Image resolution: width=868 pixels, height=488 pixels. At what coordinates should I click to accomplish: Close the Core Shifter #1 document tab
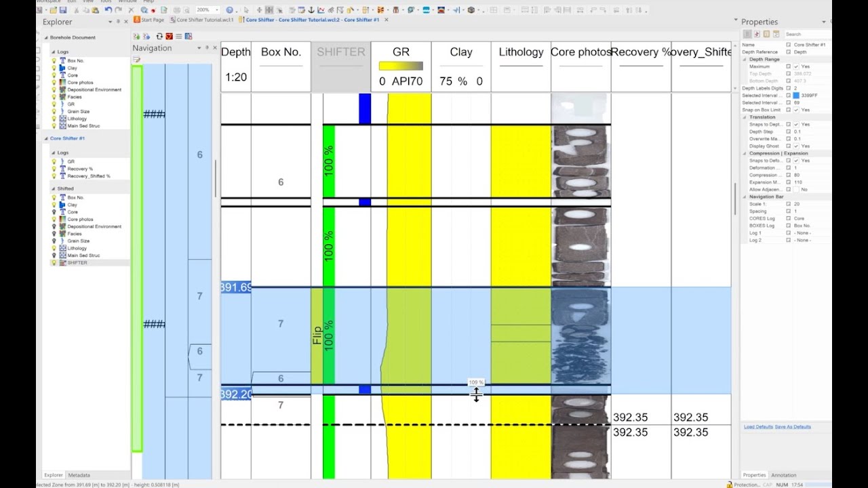click(x=386, y=20)
